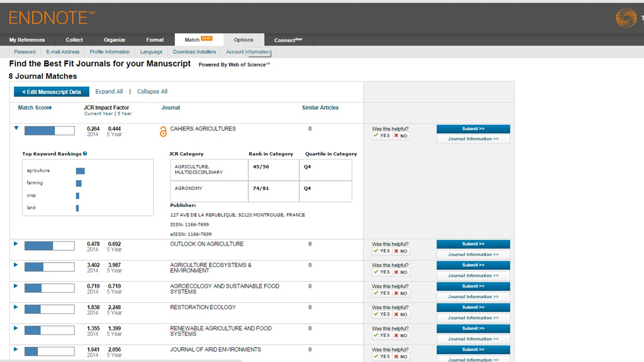Switch to the Format tab
Screen dimensions: 644x362
coord(155,40)
